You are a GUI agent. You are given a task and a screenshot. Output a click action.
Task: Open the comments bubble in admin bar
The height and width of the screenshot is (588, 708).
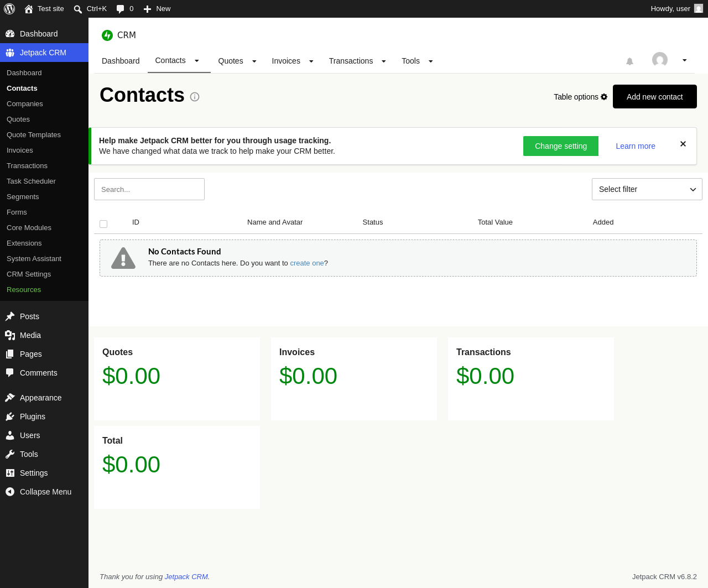pos(120,9)
